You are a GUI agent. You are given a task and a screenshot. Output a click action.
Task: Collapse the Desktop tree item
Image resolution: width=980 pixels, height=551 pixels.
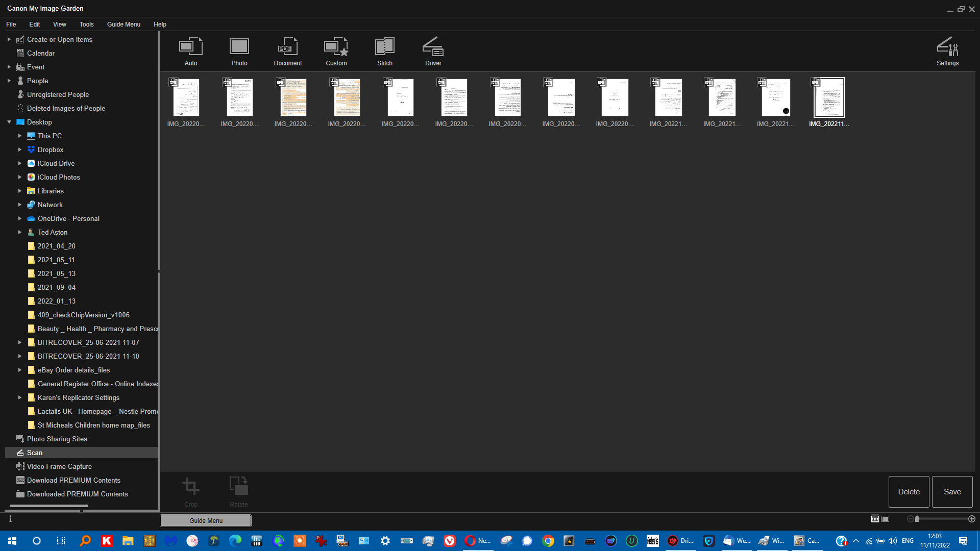click(x=9, y=122)
